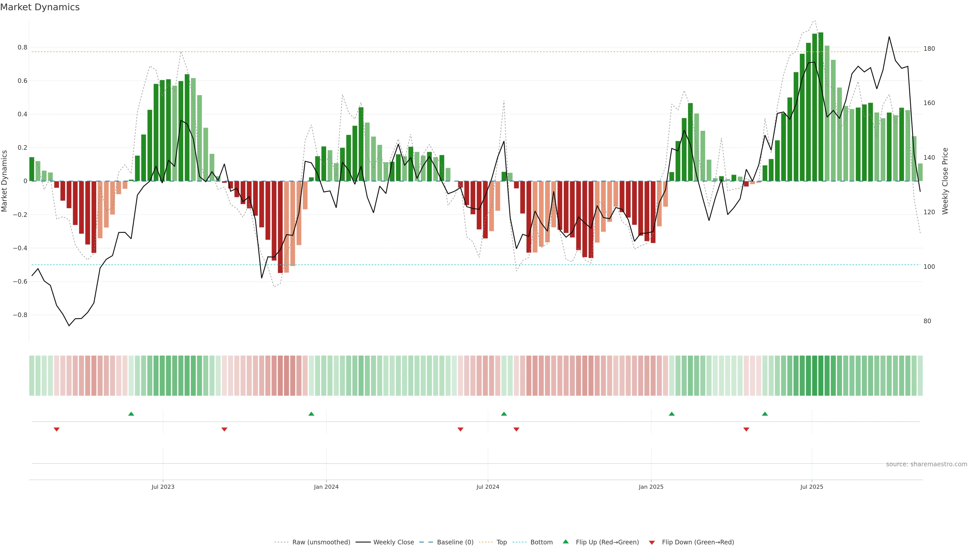
Task: Click the Market Dynamics chart title
Action: 40,7
